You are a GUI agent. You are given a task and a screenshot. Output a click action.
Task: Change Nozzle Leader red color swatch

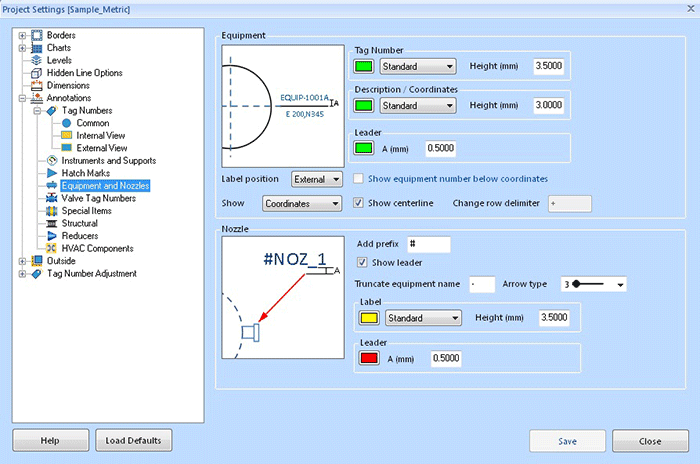tap(369, 358)
